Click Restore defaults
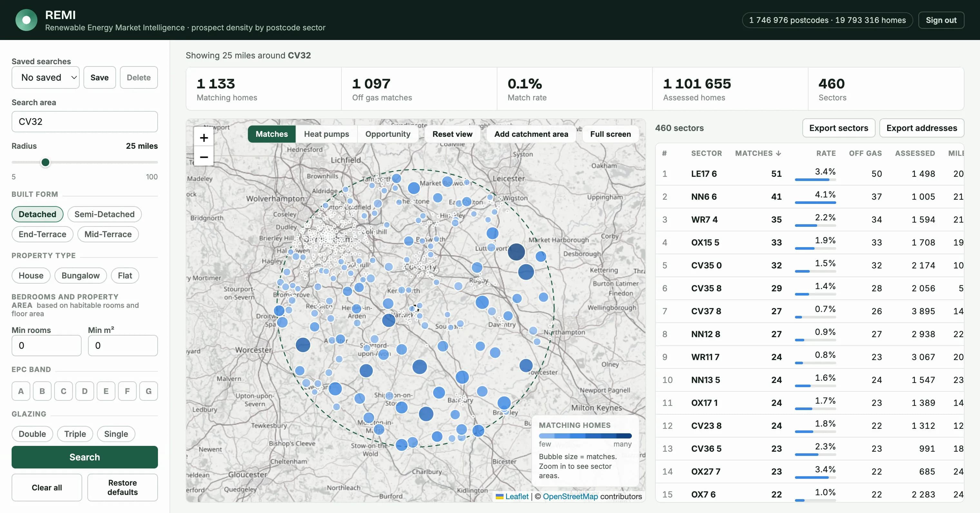980x513 pixels. coord(122,488)
